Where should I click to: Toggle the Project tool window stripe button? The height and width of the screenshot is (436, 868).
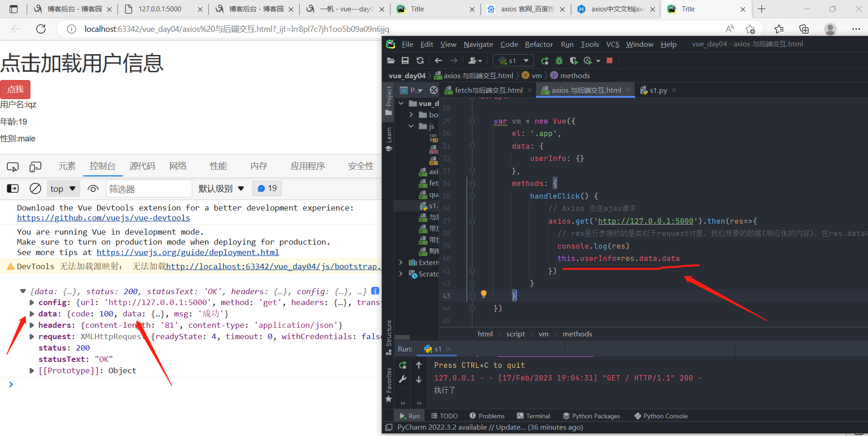click(x=389, y=101)
